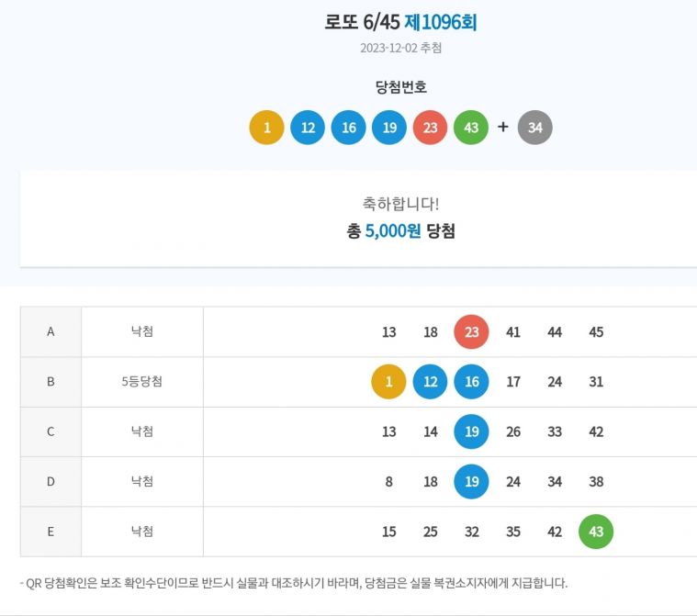Image resolution: width=697 pixels, height=616 pixels.
Task: Click number 42 in row E
Action: [x=555, y=532]
